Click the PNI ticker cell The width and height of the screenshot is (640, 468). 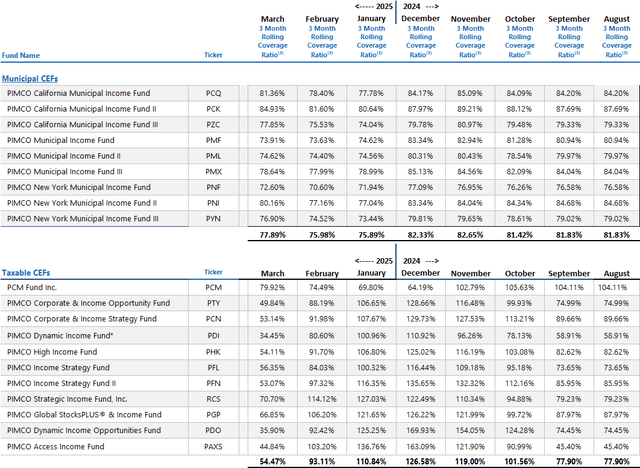[x=213, y=203]
